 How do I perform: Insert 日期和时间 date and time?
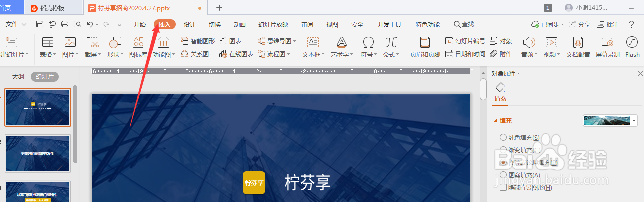point(465,54)
